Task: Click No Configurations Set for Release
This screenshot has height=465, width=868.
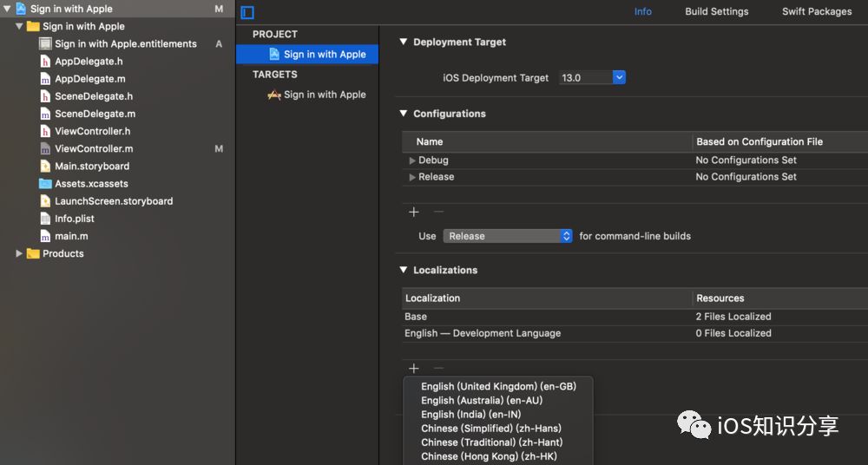Action: pos(746,177)
